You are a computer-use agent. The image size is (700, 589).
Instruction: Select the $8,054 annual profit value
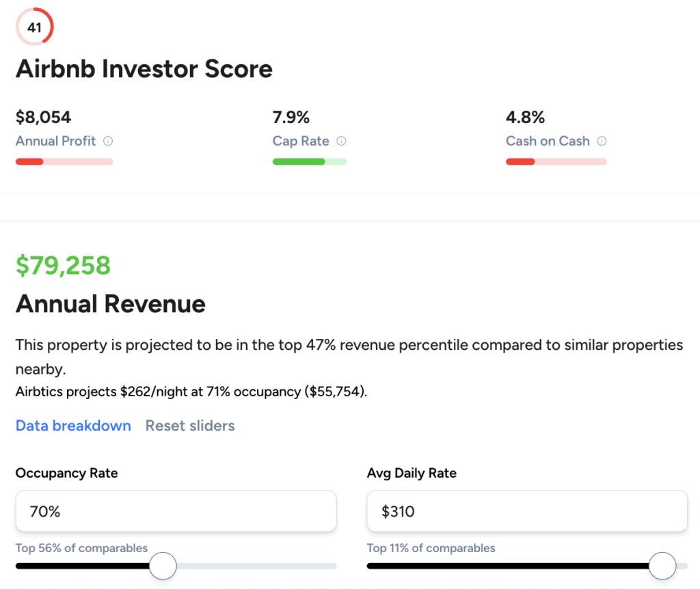pos(43,118)
